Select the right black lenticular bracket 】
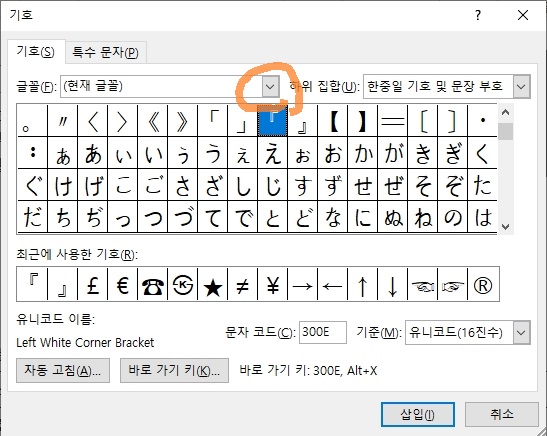 click(x=362, y=121)
